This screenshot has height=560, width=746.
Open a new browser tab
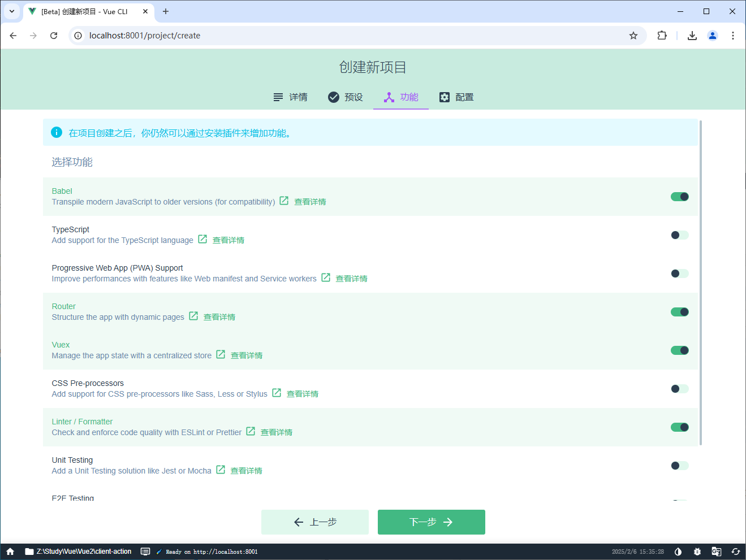pyautogui.click(x=166, y=11)
